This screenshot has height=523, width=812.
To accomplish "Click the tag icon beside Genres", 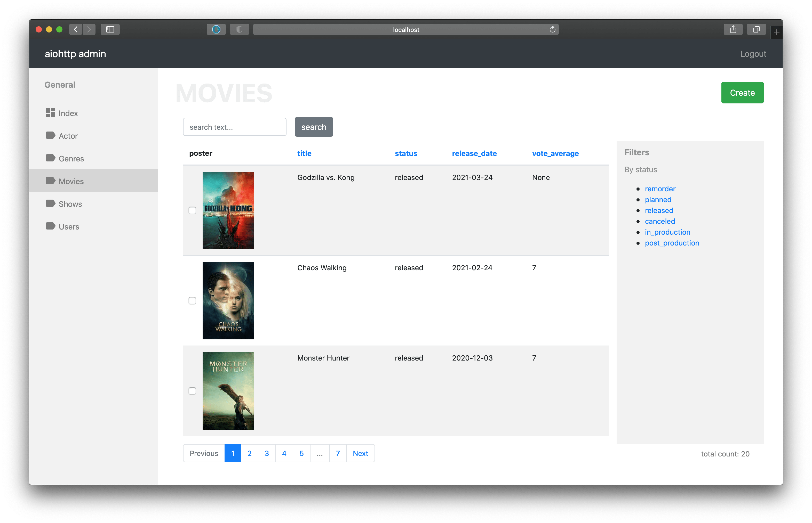I will [x=50, y=158].
